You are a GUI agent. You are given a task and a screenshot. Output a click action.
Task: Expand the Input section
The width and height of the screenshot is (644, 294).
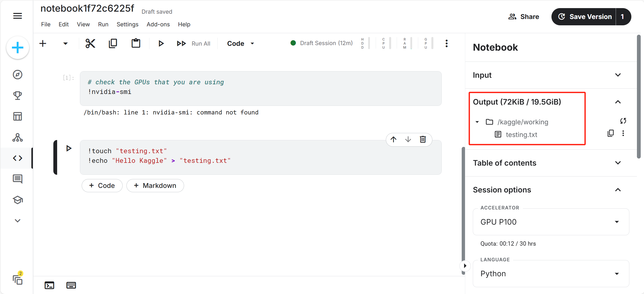click(618, 75)
